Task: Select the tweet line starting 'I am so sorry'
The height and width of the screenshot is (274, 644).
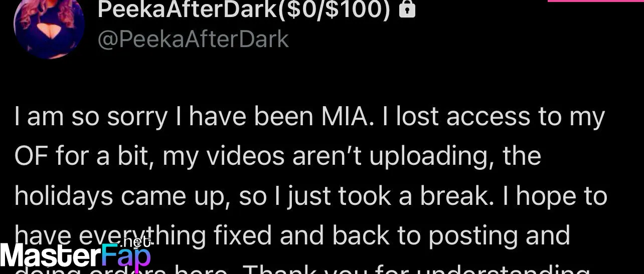Action: [x=310, y=117]
